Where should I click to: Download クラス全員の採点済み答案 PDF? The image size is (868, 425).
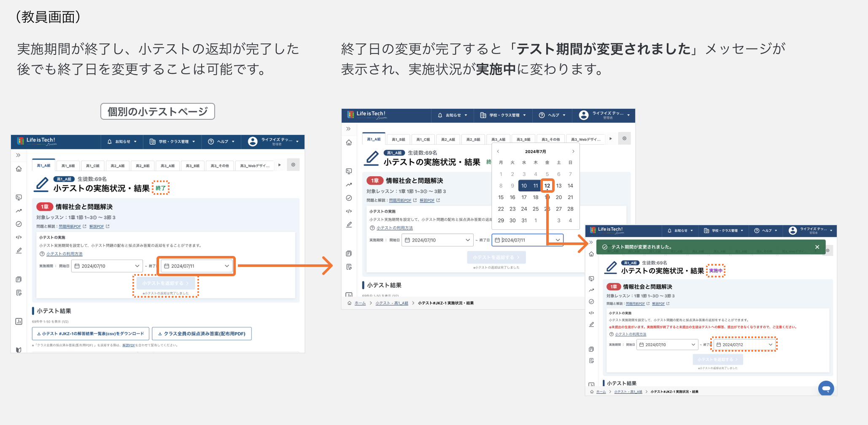click(x=202, y=334)
